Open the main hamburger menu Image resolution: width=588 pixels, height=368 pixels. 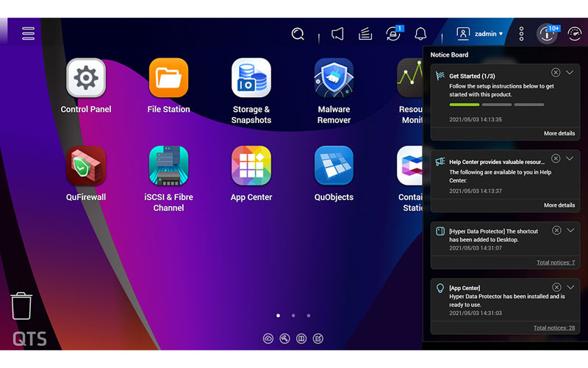(28, 33)
